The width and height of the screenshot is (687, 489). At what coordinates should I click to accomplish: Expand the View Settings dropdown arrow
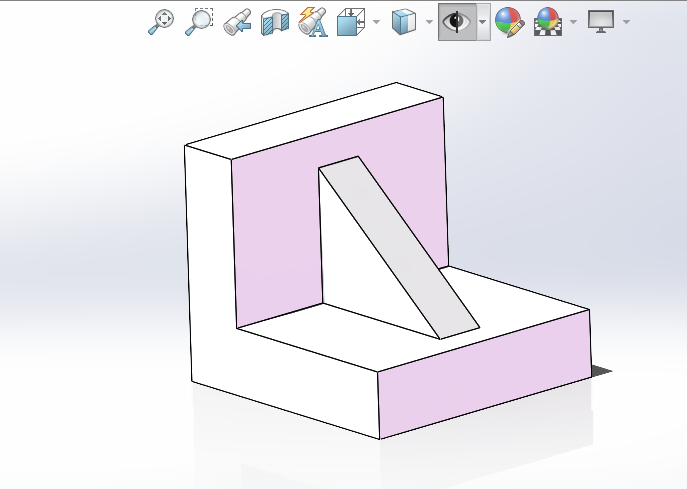click(x=626, y=21)
